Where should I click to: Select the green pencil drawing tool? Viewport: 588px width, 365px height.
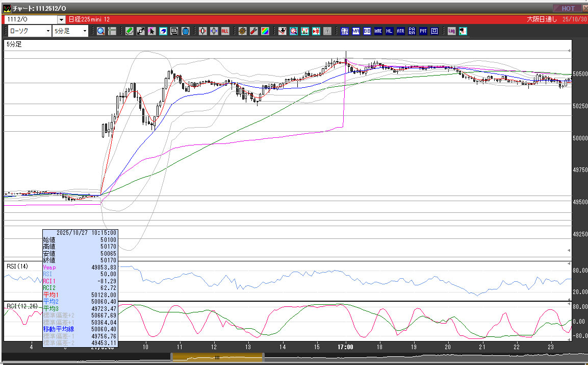[130, 31]
